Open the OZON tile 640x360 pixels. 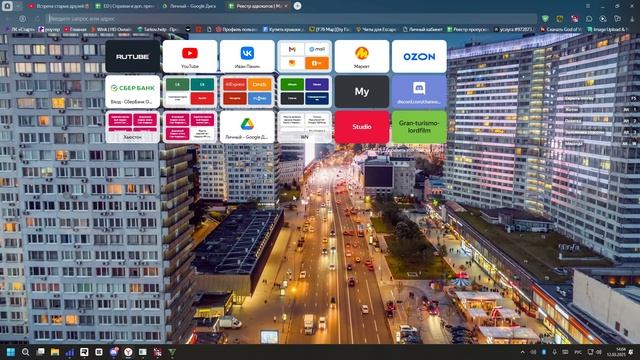(x=419, y=56)
